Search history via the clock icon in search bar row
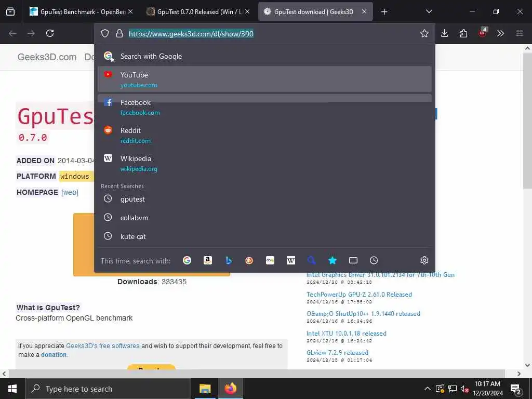The width and height of the screenshot is (532, 399). point(374,260)
